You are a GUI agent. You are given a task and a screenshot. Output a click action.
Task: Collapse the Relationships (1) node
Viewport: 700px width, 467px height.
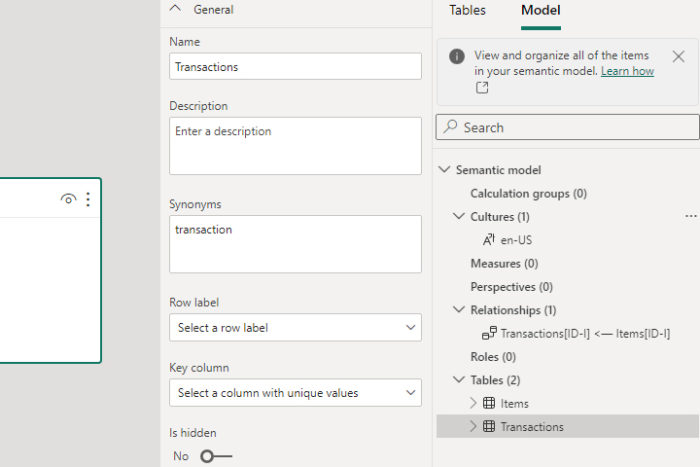(458, 310)
